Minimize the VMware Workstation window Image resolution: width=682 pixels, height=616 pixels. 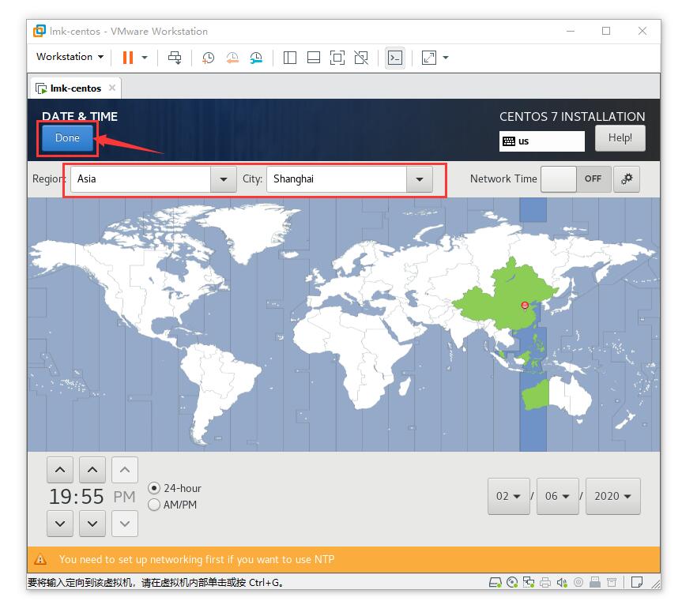pos(571,31)
